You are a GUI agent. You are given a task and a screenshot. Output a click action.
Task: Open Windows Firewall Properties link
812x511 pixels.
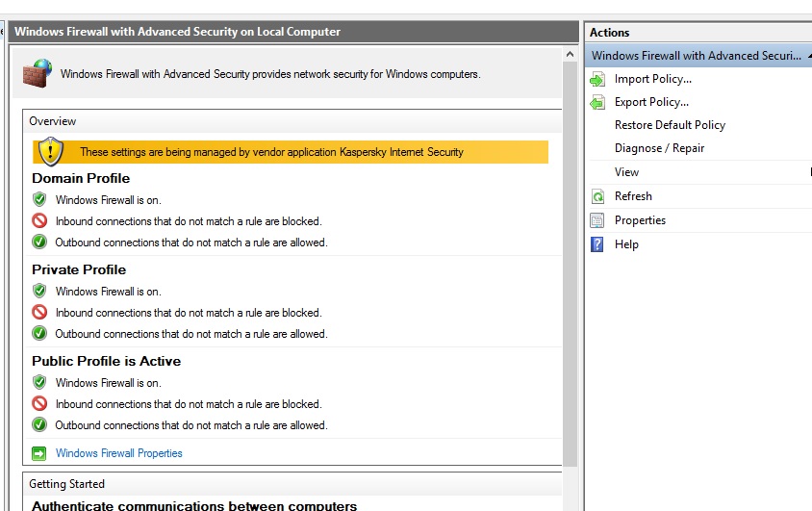click(x=118, y=453)
